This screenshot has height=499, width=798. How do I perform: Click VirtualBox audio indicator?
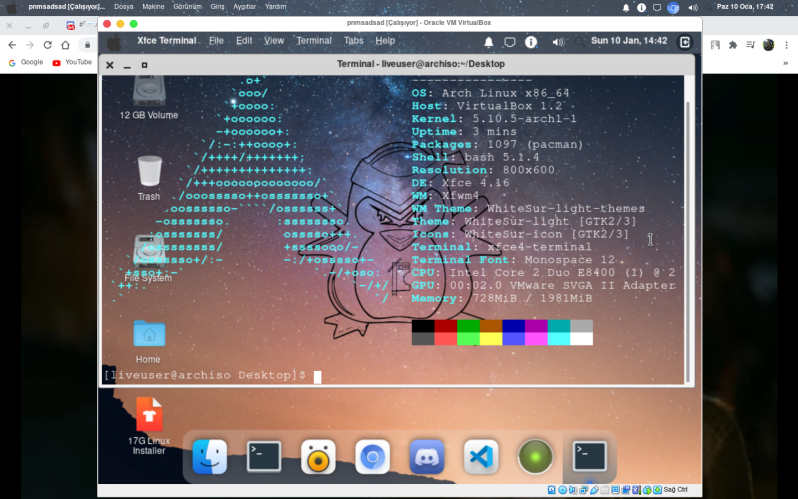pos(573,490)
